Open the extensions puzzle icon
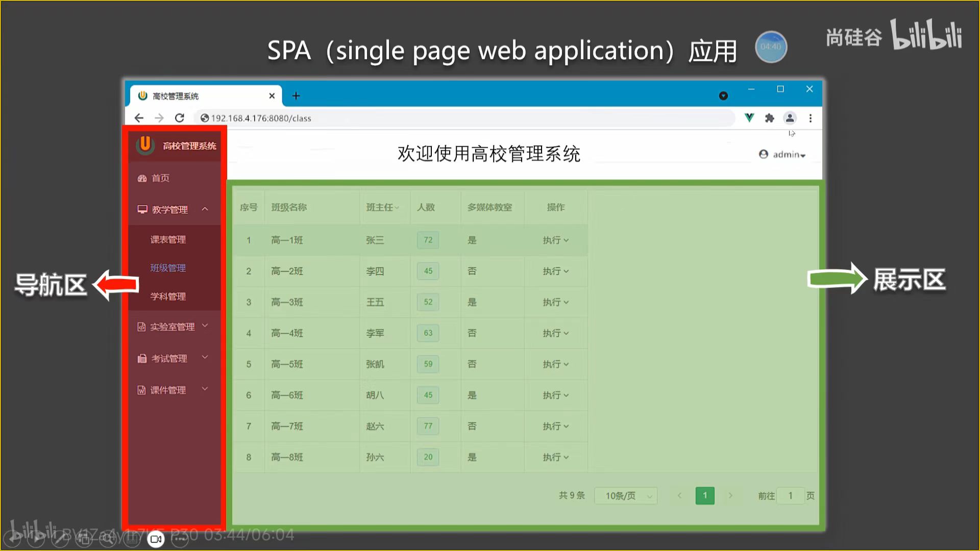 (x=770, y=118)
